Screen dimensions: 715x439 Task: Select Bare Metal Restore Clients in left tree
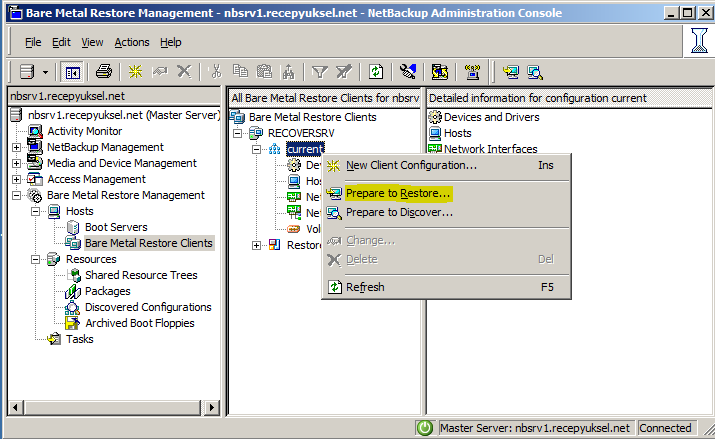pos(149,243)
